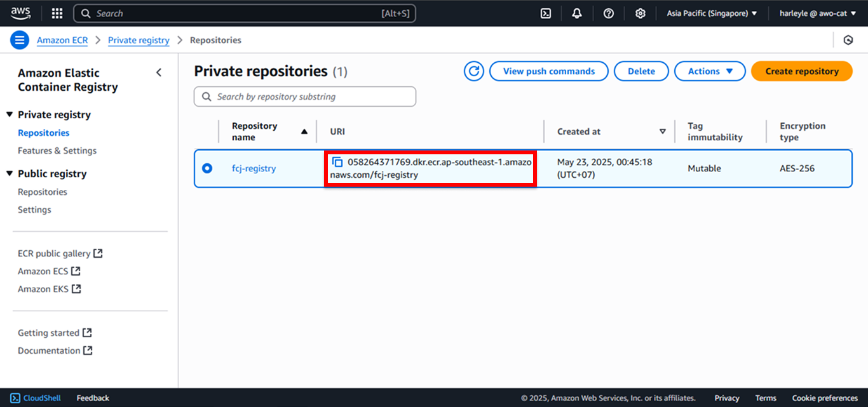Click View push commands button
The height and width of the screenshot is (407, 868).
(x=549, y=71)
